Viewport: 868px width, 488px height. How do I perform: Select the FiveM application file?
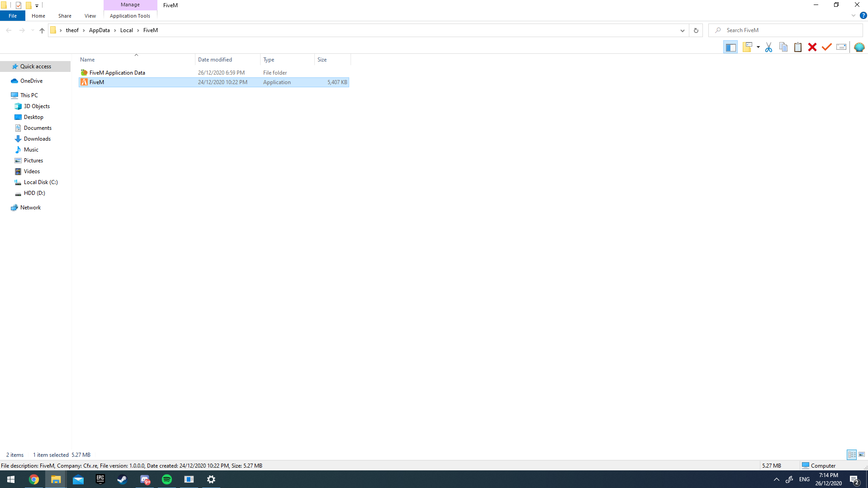[x=214, y=82]
